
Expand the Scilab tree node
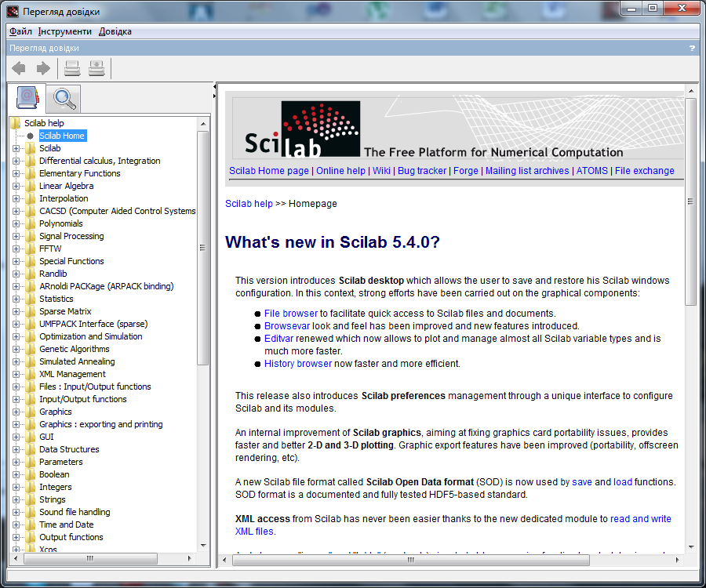[16, 148]
